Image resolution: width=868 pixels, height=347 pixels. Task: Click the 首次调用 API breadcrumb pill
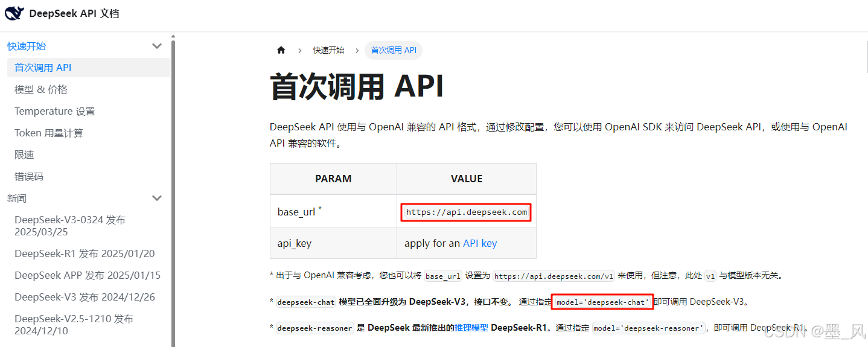click(394, 50)
